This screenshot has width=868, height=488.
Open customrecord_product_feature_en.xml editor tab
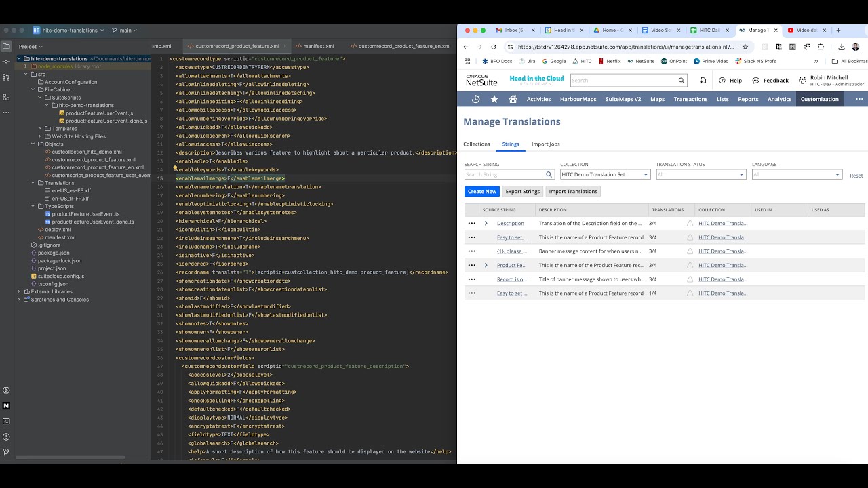pyautogui.click(x=400, y=46)
